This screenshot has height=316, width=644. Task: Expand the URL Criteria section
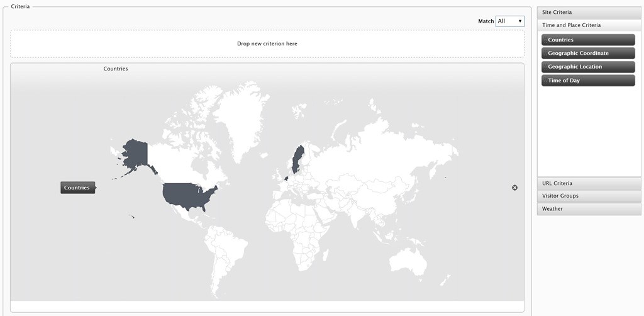[589, 184]
